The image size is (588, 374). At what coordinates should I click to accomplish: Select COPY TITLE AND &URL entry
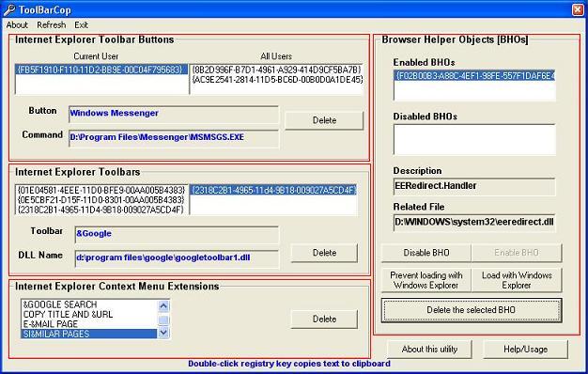(89, 315)
